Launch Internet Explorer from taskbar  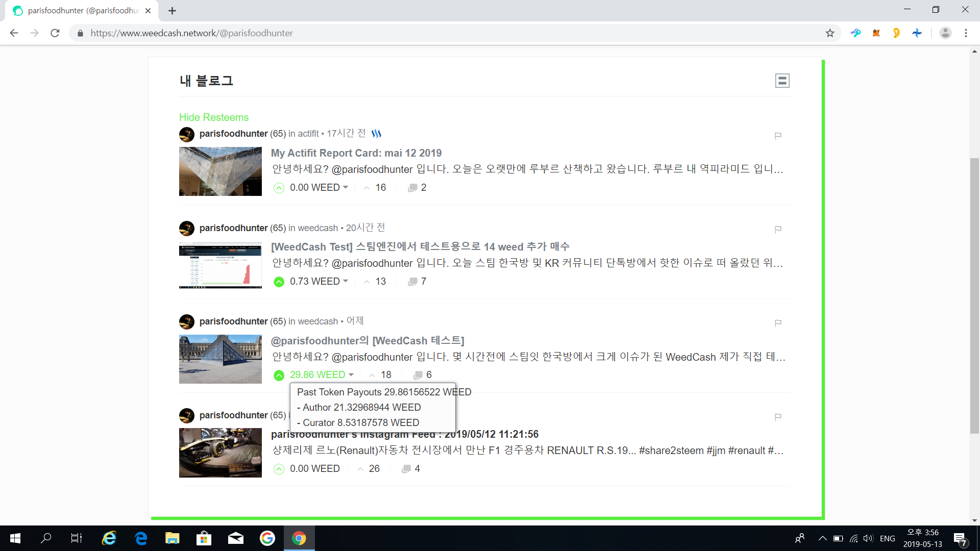(x=109, y=538)
